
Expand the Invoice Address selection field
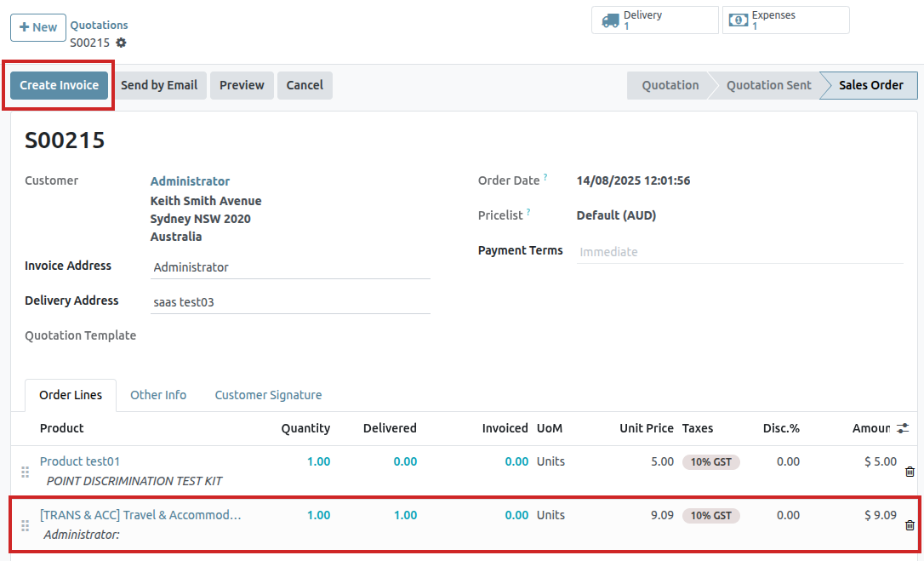(289, 267)
